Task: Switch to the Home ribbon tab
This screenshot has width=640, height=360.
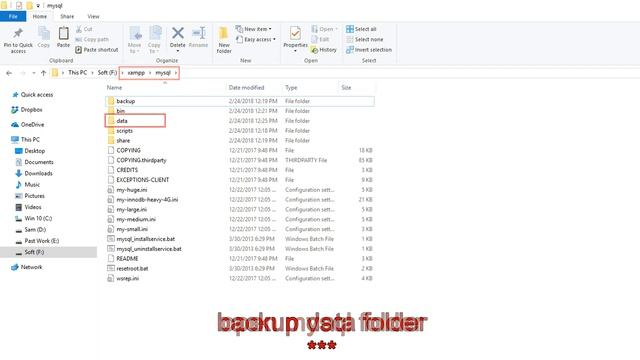Action: click(x=40, y=16)
